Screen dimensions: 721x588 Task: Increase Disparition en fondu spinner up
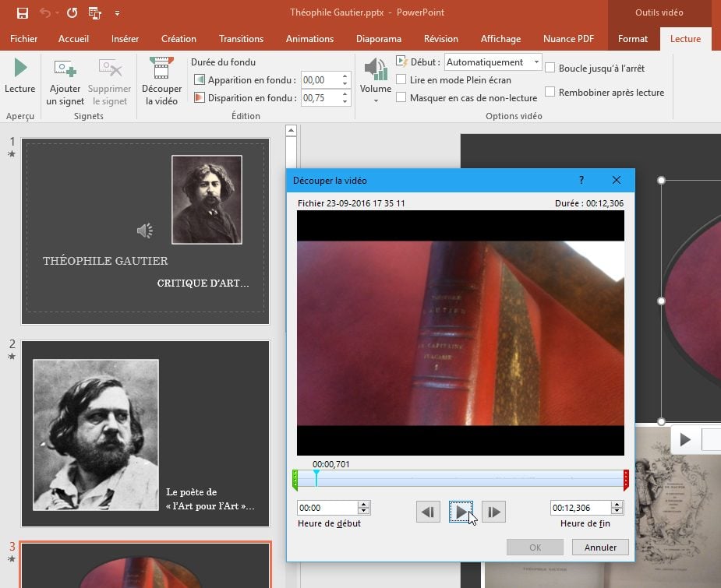pyautogui.click(x=345, y=94)
